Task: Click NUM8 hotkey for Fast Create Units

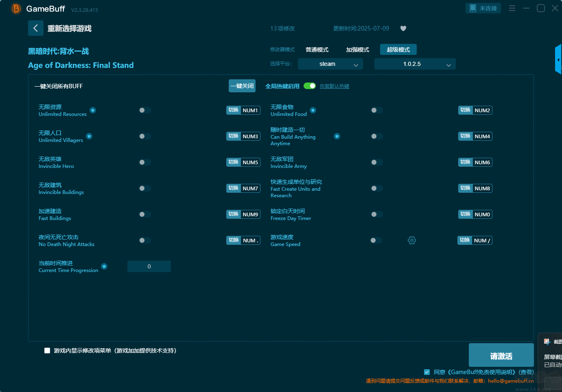Action: tap(475, 188)
